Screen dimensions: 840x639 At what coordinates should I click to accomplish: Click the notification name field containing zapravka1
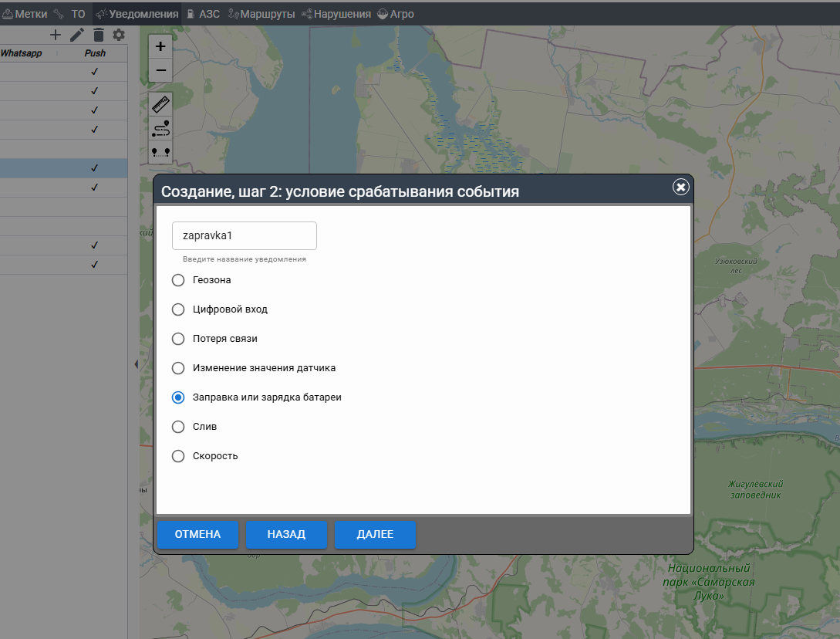pyautogui.click(x=244, y=235)
